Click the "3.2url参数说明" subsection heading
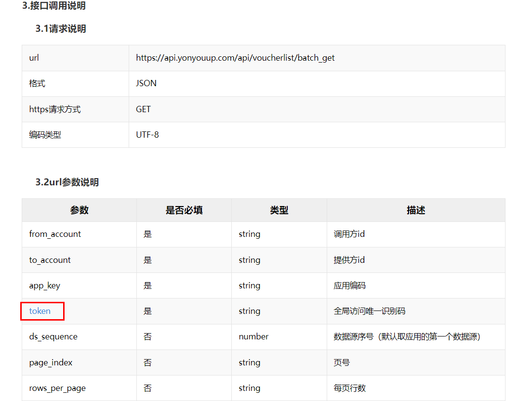The width and height of the screenshot is (532, 401). tap(67, 182)
